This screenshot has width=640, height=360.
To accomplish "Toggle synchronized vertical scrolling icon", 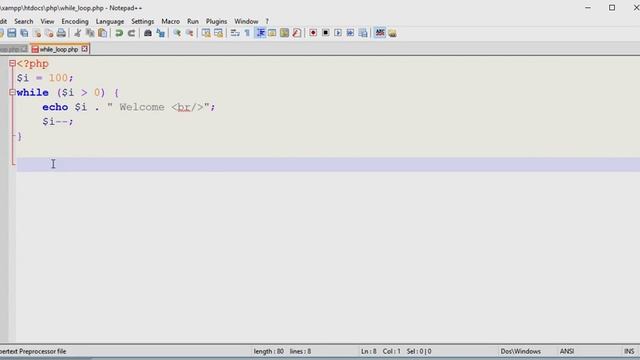I will point(206,33).
